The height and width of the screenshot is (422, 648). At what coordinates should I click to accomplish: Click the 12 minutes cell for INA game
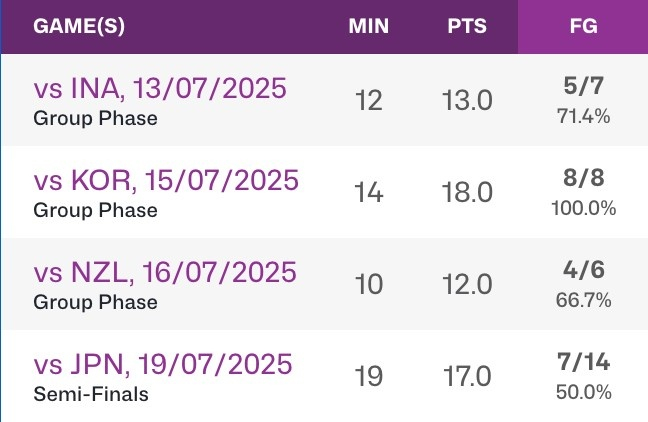point(368,101)
